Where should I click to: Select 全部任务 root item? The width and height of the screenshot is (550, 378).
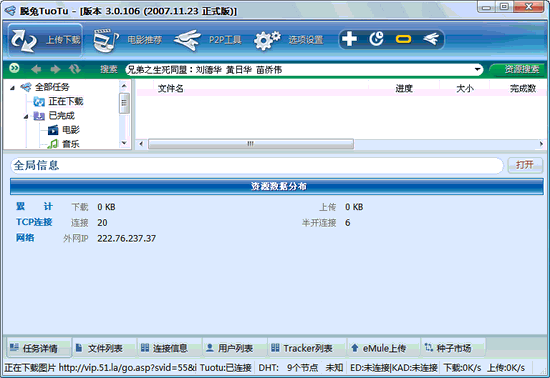pos(52,87)
